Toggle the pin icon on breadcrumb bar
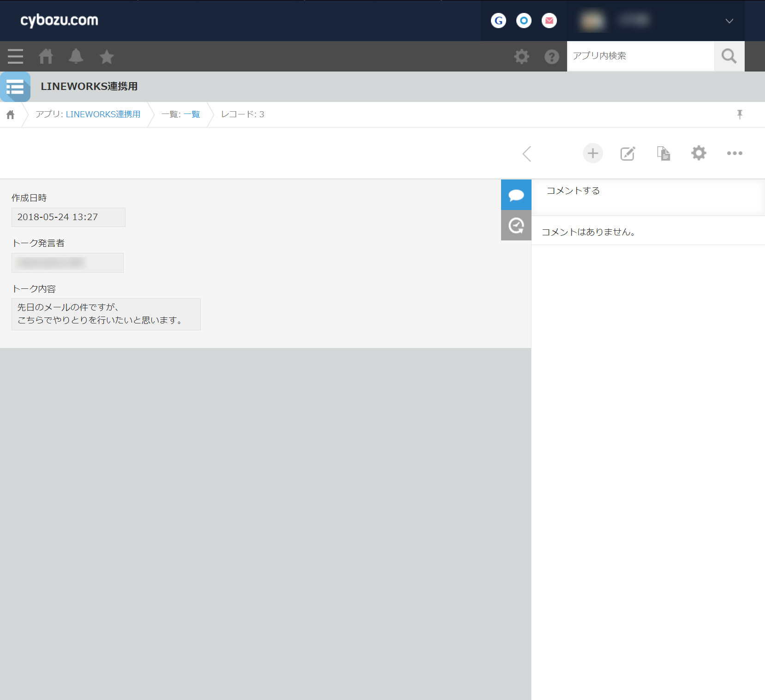The image size is (765, 700). coord(740,114)
